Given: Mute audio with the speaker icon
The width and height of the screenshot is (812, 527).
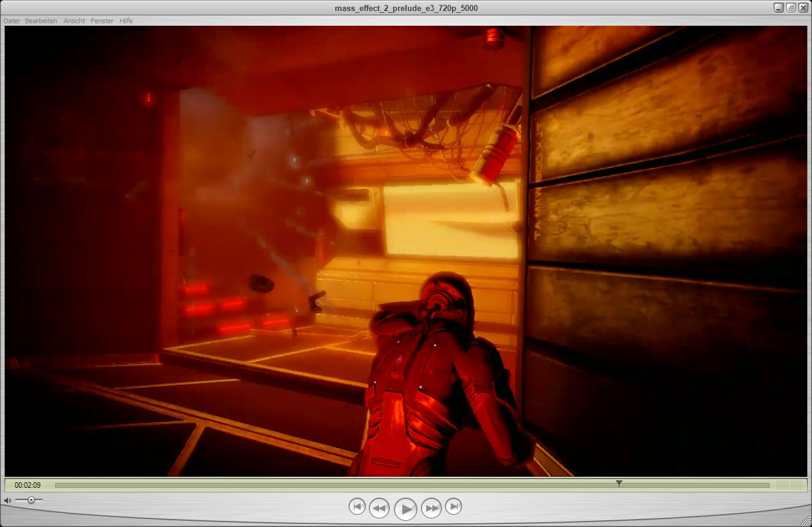Looking at the screenshot, I should 7,501.
